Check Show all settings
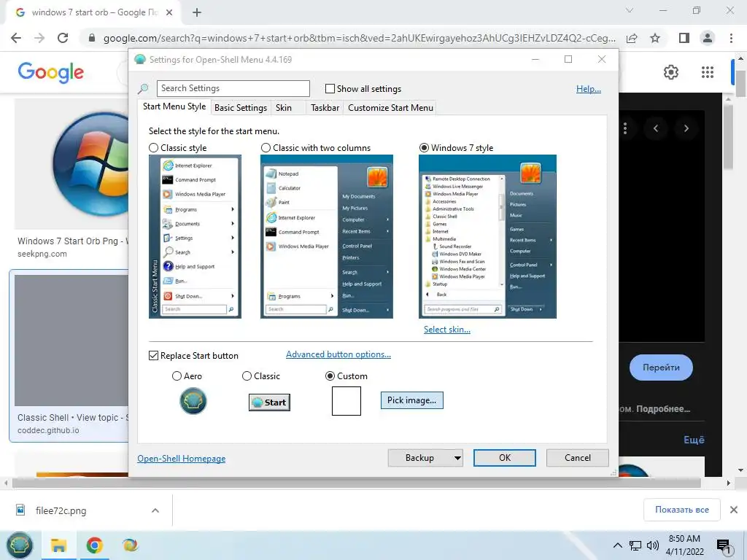The width and height of the screenshot is (747, 560). [330, 88]
